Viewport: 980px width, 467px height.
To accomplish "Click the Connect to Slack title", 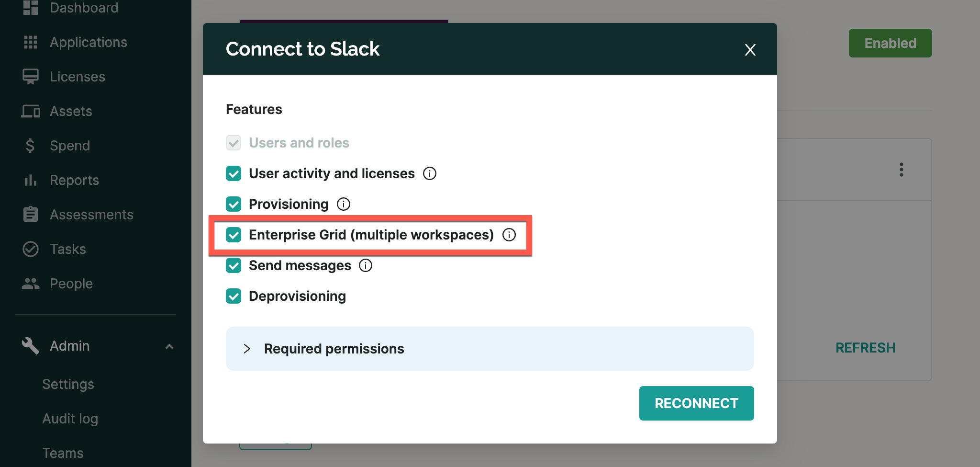I will pyautogui.click(x=303, y=49).
